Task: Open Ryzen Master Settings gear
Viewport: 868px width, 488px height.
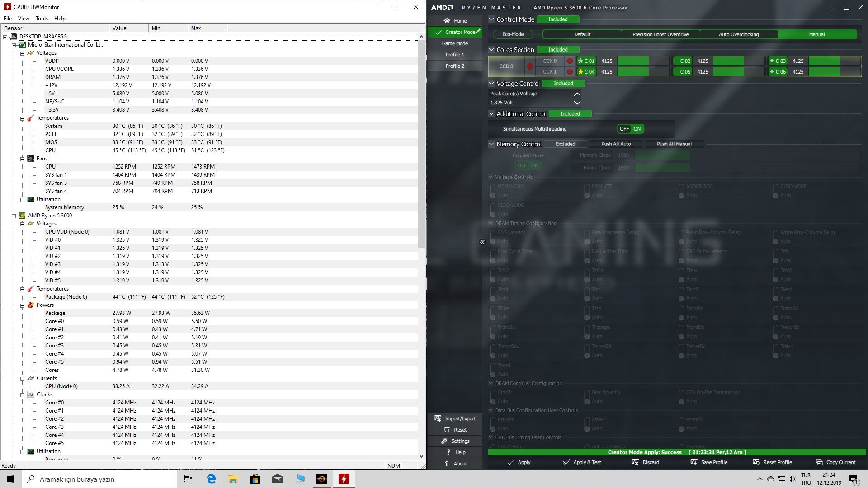Action: (x=444, y=441)
